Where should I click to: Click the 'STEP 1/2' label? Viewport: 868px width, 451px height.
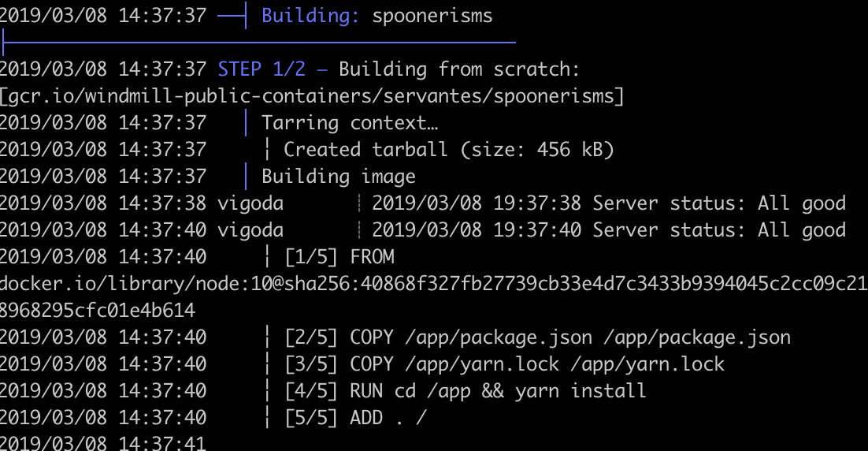(262, 69)
